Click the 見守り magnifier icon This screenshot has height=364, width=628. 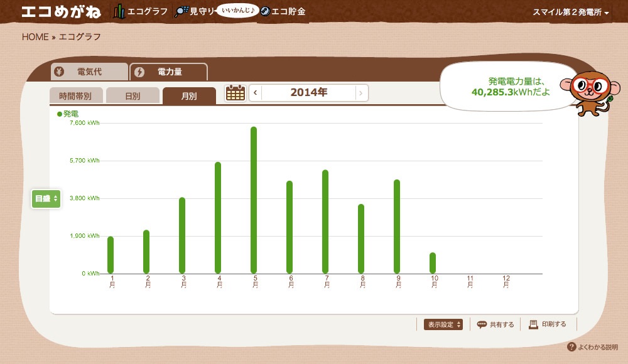click(x=181, y=12)
